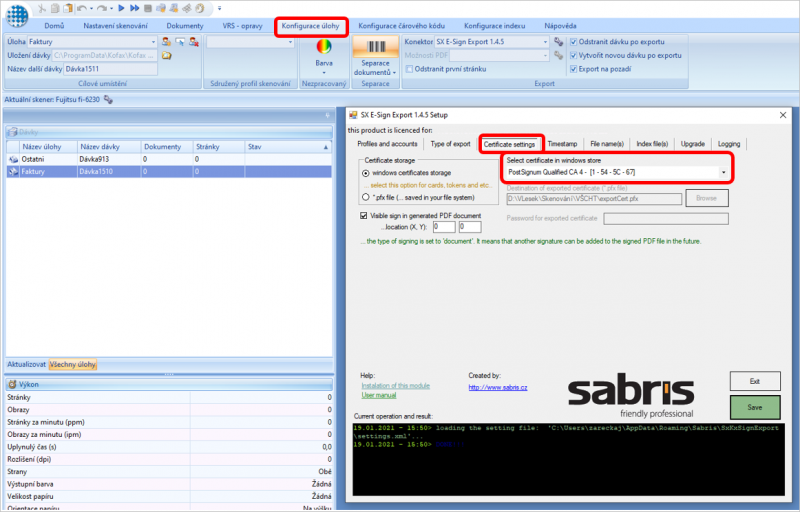Open the Nastavení skenování ribbon tab
The width and height of the screenshot is (800, 512).
115,26
